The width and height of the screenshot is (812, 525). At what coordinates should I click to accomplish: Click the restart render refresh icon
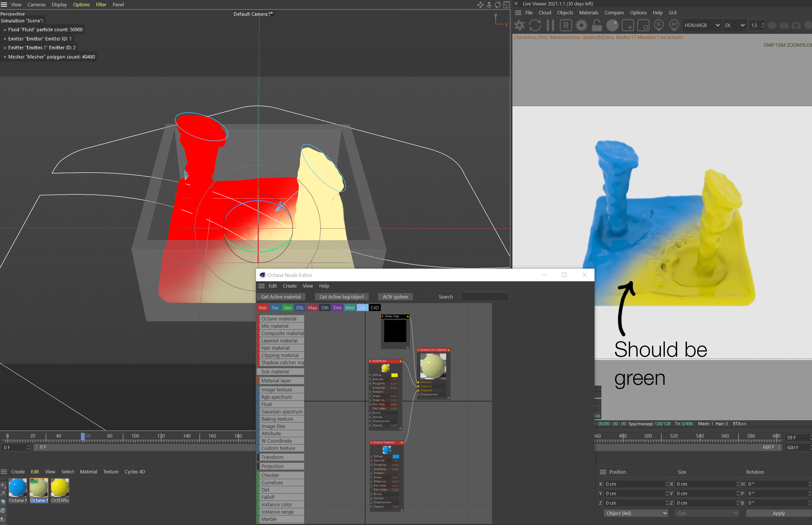coord(535,25)
